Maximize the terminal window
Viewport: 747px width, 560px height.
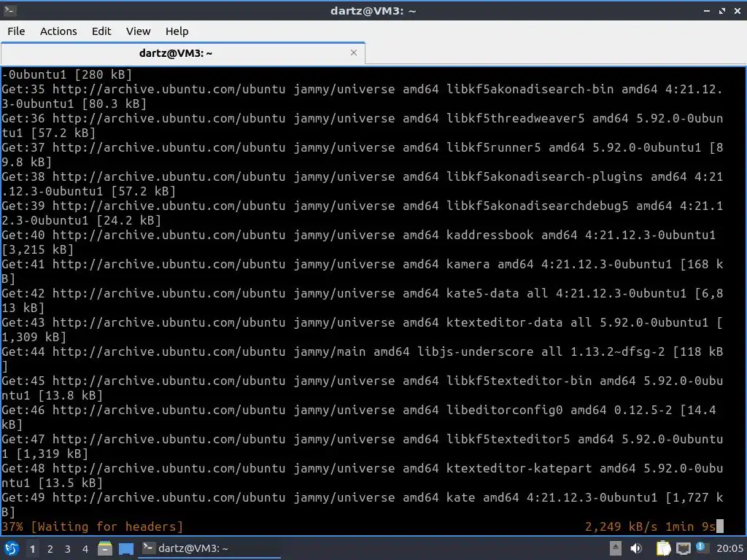722,10
